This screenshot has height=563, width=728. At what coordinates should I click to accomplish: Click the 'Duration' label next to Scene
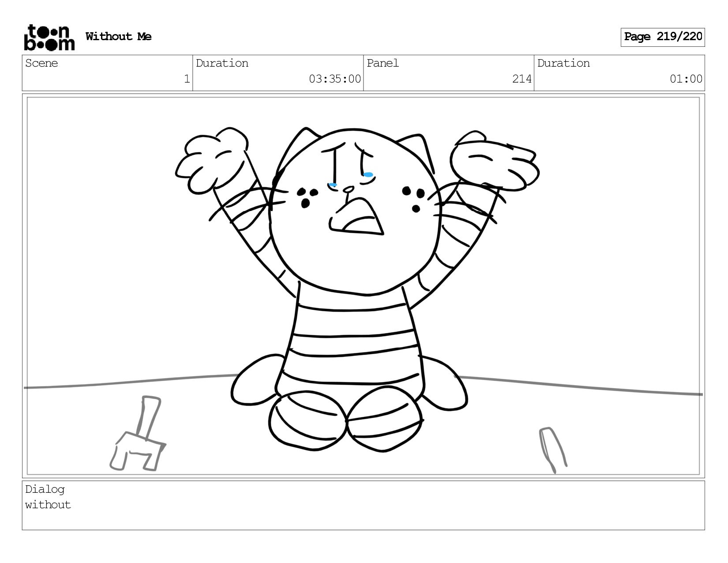[x=222, y=63]
